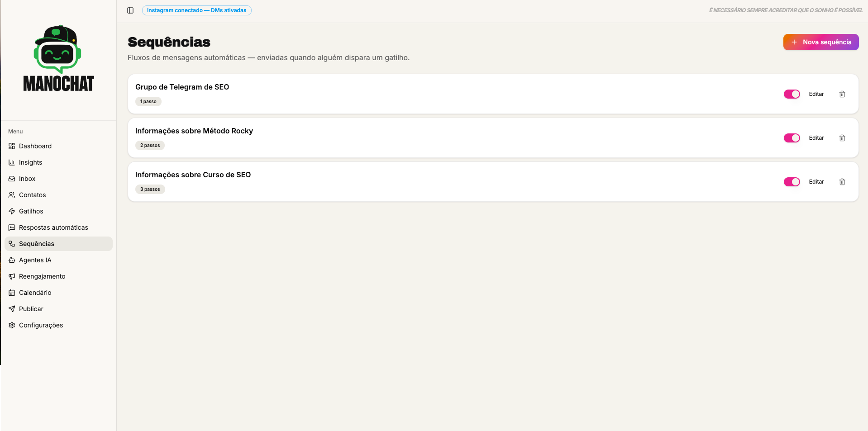The height and width of the screenshot is (431, 868).
Task: Click the Instagram conectado status badge
Action: click(197, 10)
